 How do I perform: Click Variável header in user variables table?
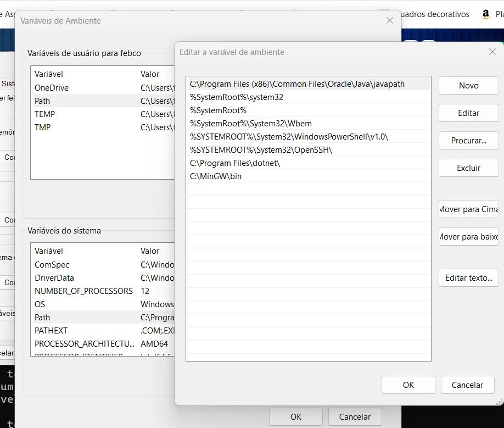(84, 74)
